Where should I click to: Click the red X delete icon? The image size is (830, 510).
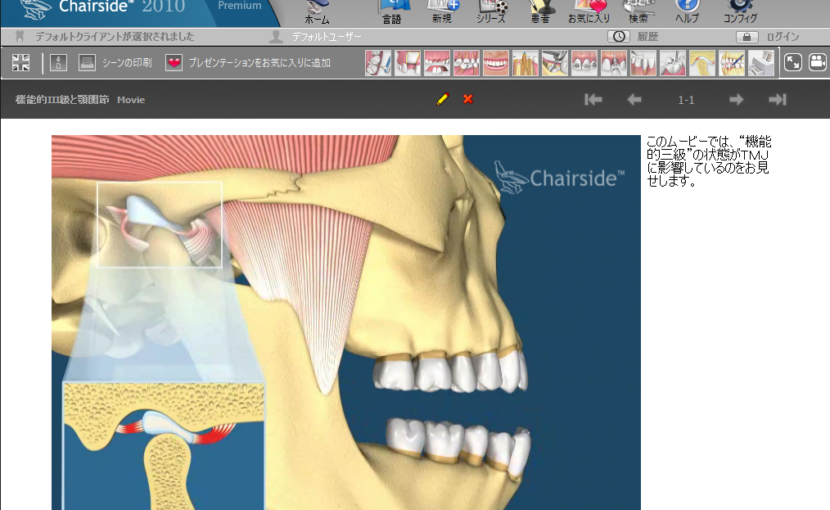point(468,99)
